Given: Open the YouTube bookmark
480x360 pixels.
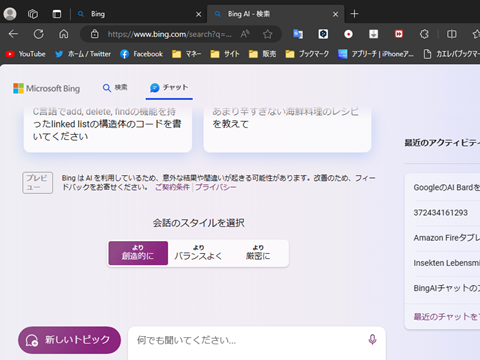Looking at the screenshot, I should tap(25, 54).
